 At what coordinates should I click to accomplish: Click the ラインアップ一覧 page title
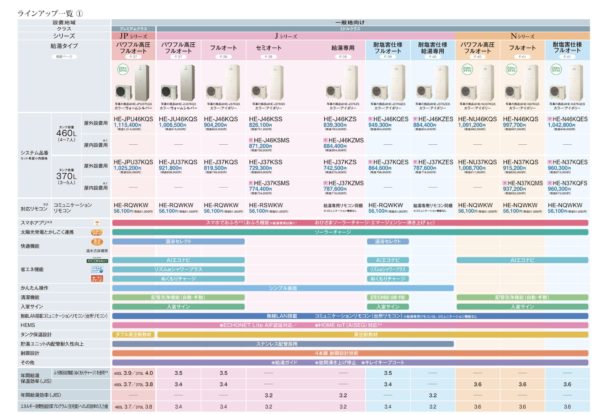50,13
